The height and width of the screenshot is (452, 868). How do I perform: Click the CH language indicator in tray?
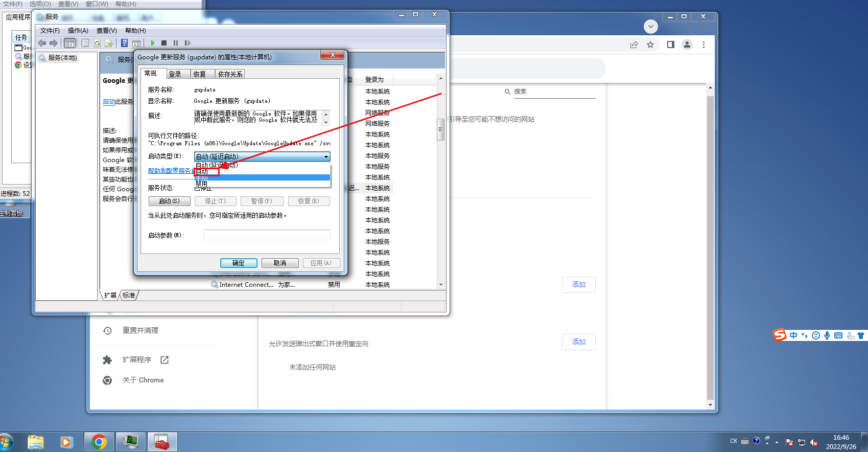[x=734, y=441]
